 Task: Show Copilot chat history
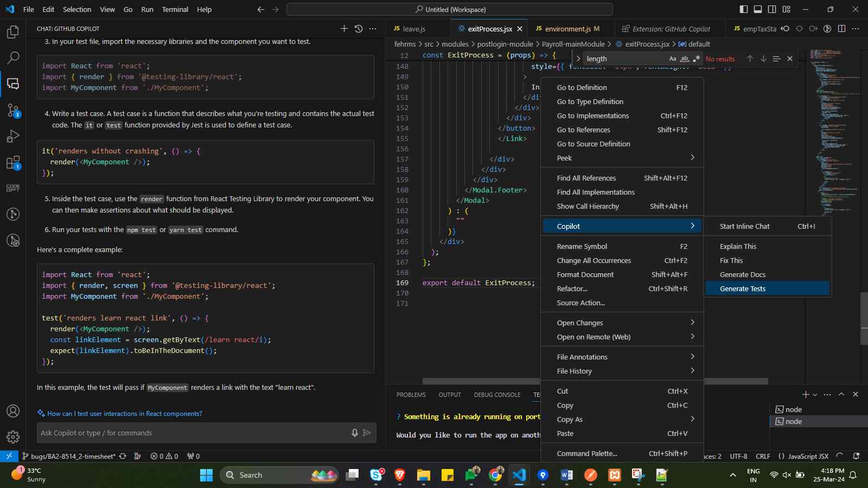pyautogui.click(x=358, y=29)
